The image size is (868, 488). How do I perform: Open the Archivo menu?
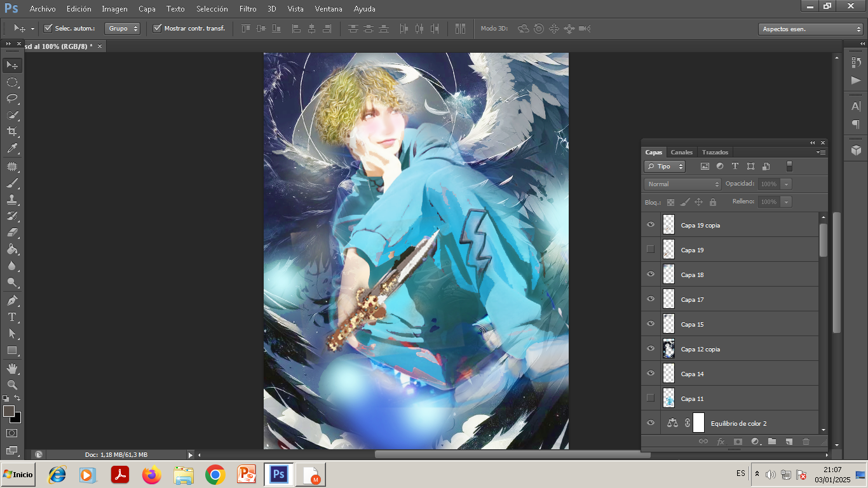[x=43, y=9]
